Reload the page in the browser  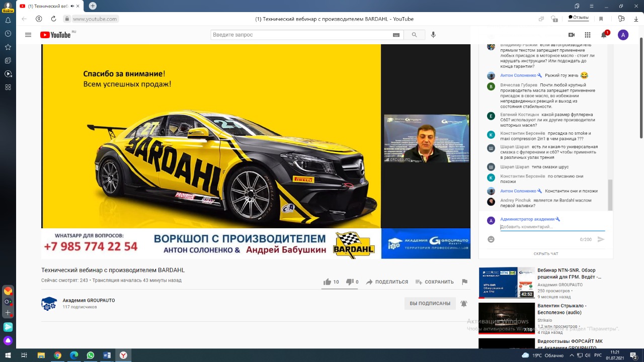tap(53, 19)
